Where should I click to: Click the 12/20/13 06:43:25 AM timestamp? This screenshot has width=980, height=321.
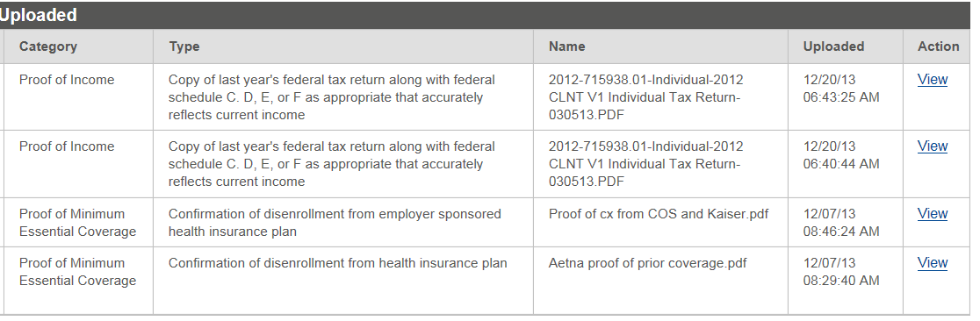(841, 89)
